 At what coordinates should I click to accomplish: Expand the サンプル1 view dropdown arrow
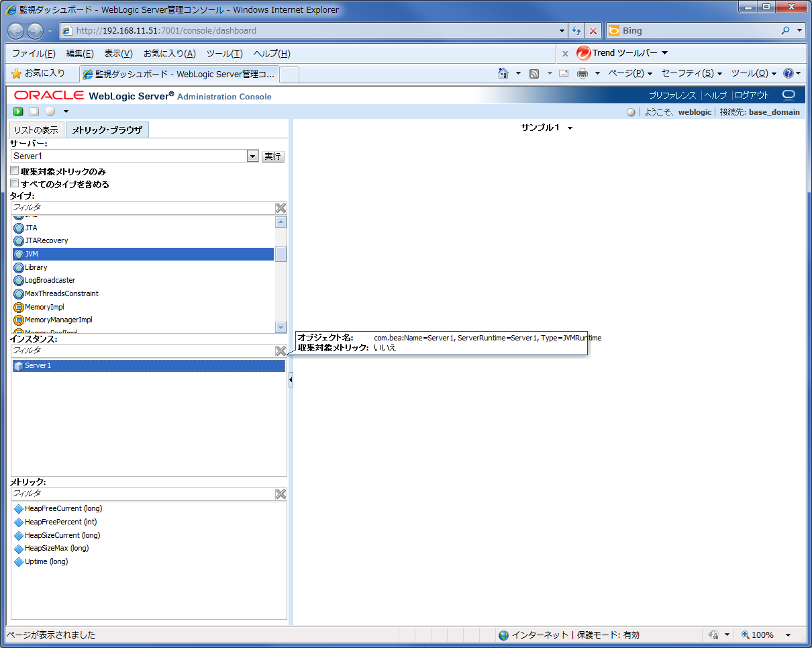570,128
